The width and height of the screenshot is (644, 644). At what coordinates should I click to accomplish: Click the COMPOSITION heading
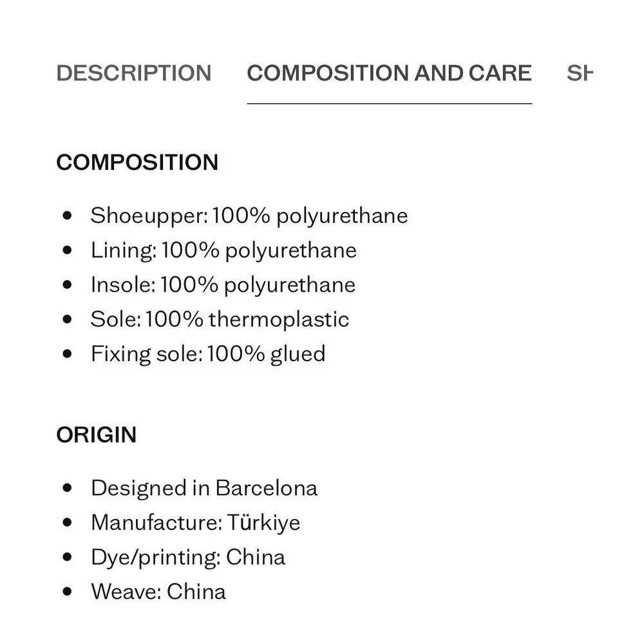coord(137,162)
